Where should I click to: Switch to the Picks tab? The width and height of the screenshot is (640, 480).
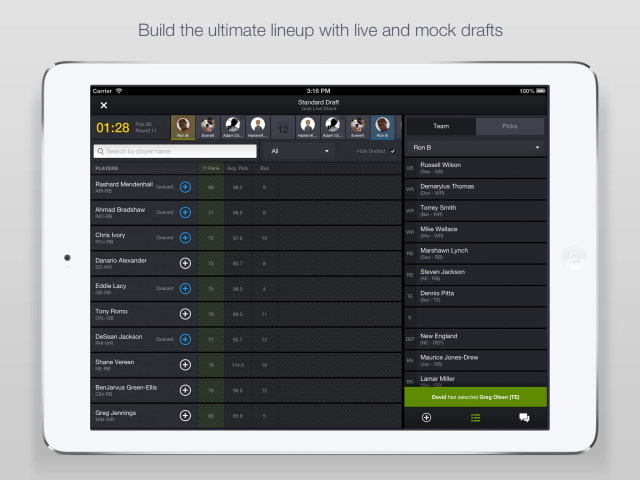(x=510, y=126)
